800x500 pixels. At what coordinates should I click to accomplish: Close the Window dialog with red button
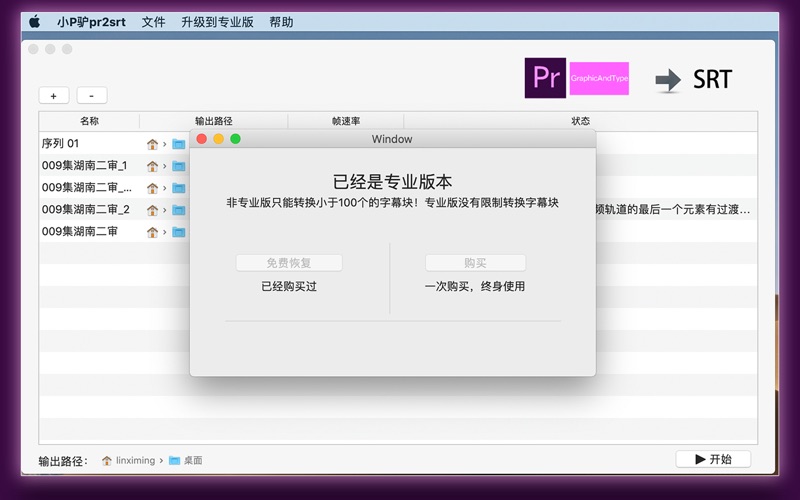[x=202, y=139]
